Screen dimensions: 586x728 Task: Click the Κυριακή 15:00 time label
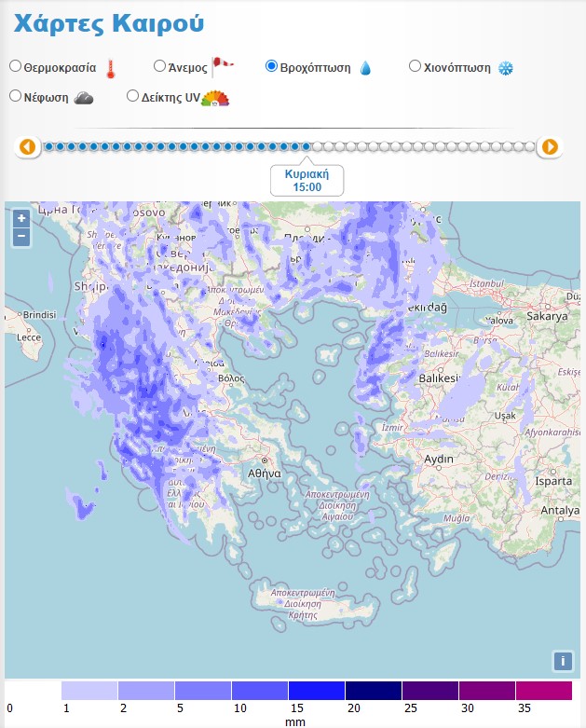point(307,180)
